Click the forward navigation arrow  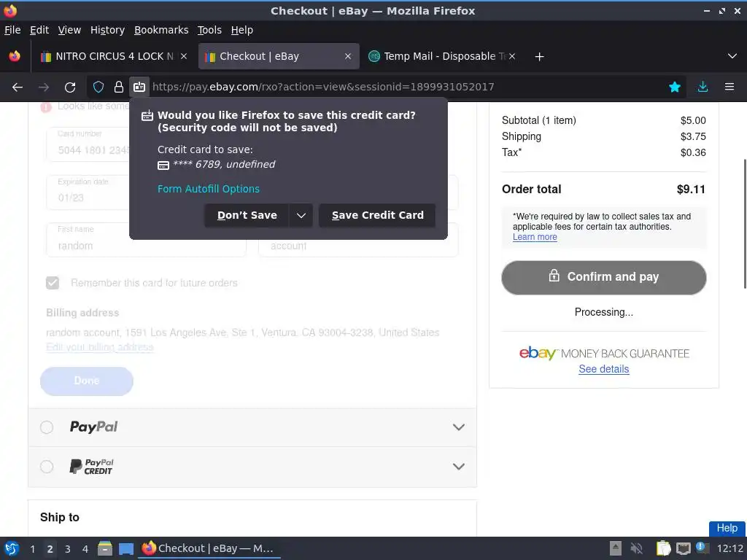[x=44, y=87]
